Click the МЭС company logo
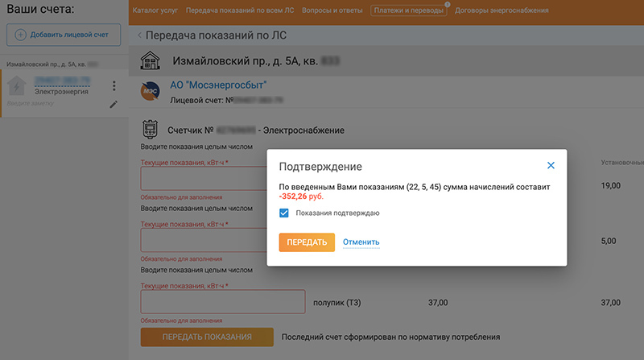Image resolution: width=644 pixels, height=360 pixels. 151,91
